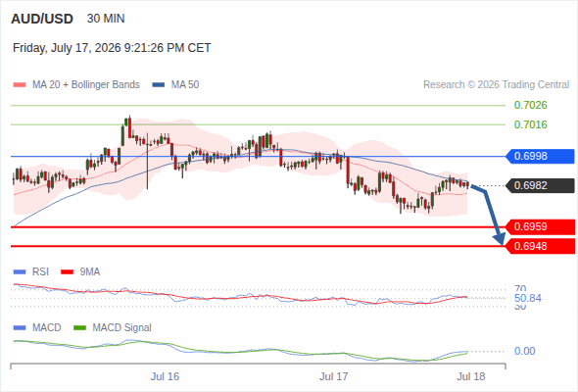The image size is (578, 392).
Task: Click the MACD Signal green legend swatch
Action: (79, 328)
